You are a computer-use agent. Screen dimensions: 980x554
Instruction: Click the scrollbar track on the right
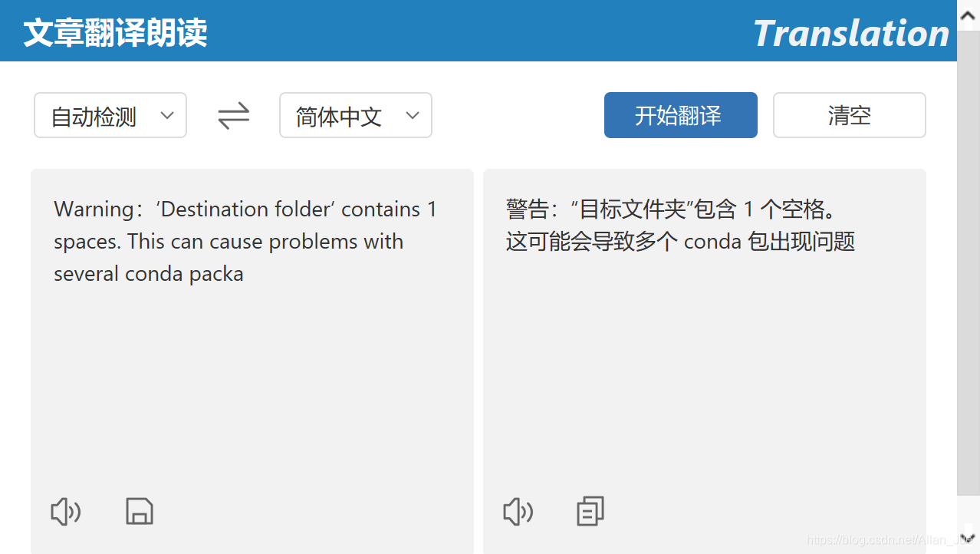pyautogui.click(x=968, y=307)
